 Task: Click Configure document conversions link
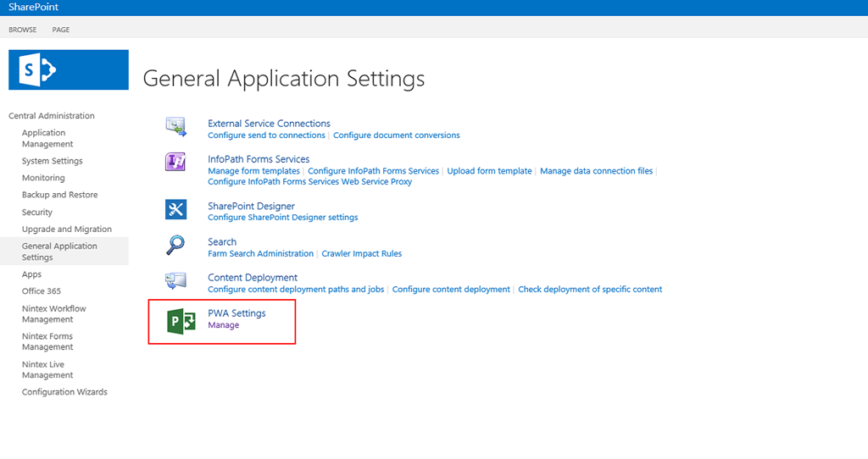397,135
